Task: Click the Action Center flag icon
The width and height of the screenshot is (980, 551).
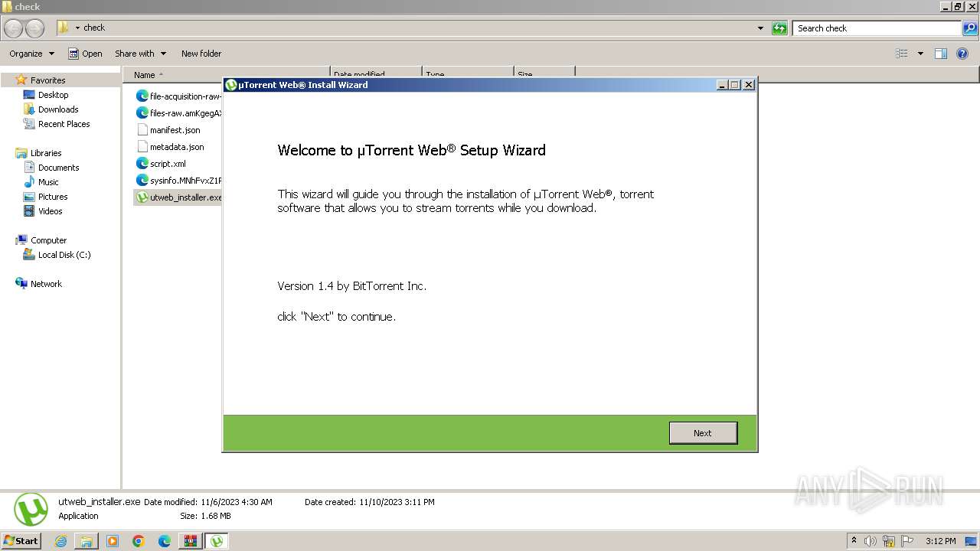Action: (907, 541)
